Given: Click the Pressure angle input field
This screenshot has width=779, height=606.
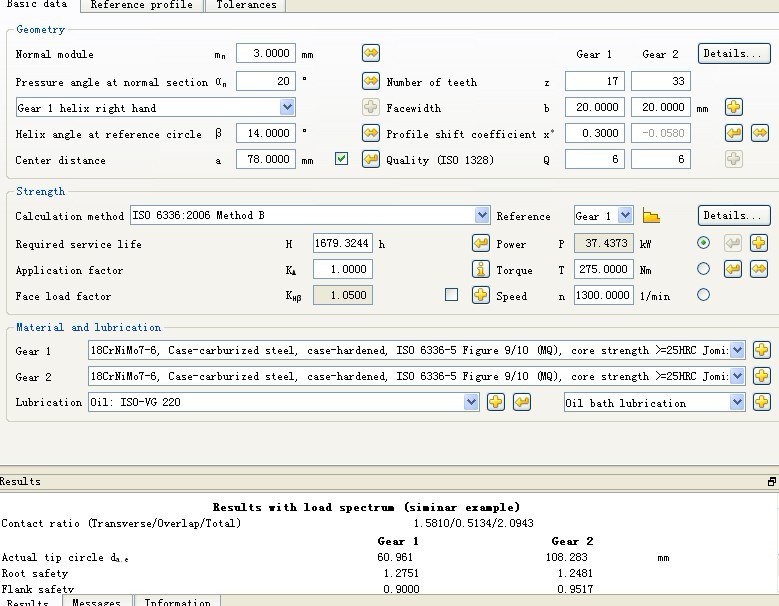Looking at the screenshot, I should pyautogui.click(x=266, y=81).
